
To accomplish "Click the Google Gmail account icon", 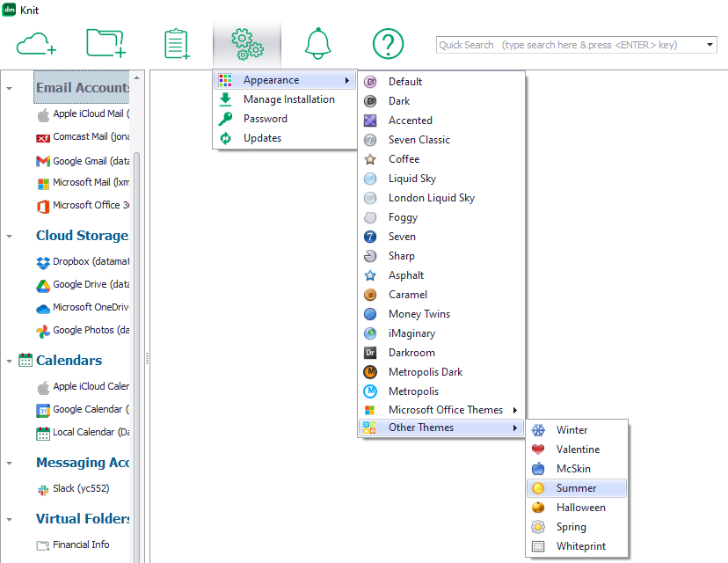I will click(43, 161).
